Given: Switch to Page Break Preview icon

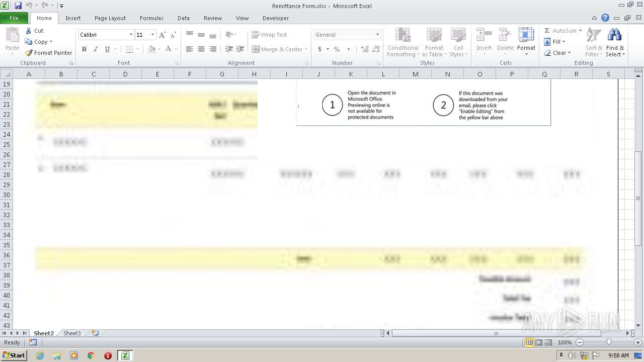Looking at the screenshot, I should (548, 342).
